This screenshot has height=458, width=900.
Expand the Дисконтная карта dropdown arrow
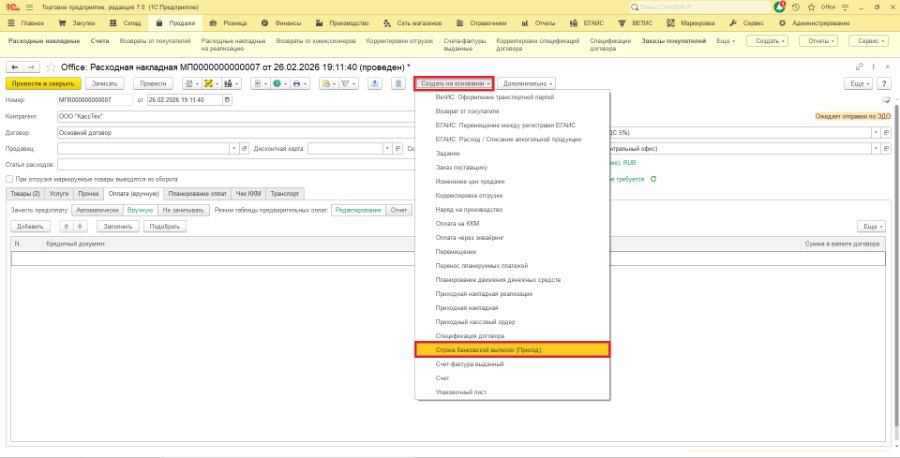pos(387,149)
